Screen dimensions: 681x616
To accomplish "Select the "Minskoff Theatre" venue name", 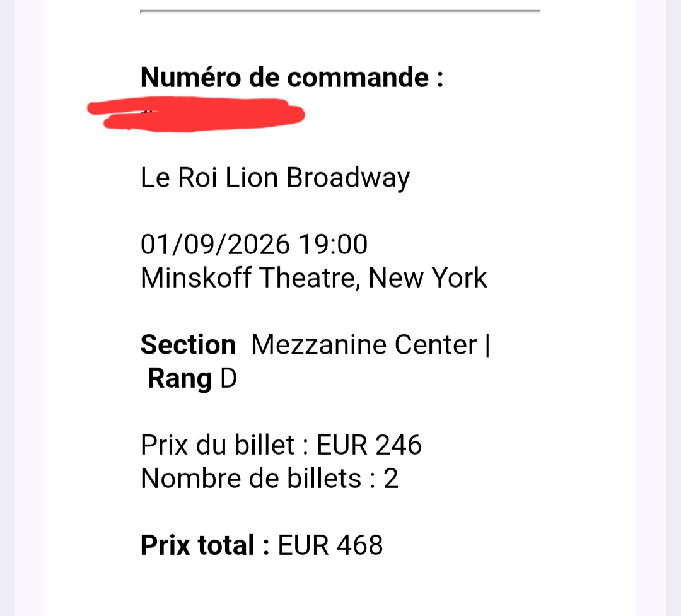I will 250,278.
